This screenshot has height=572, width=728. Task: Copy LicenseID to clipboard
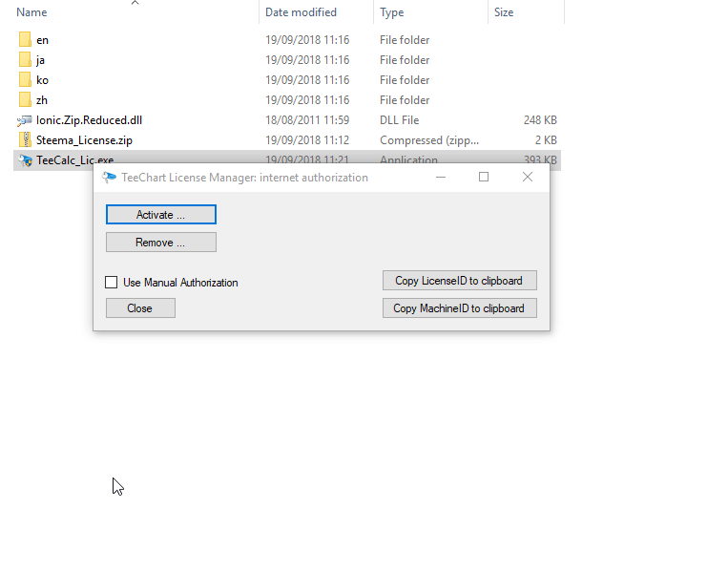[x=460, y=281]
